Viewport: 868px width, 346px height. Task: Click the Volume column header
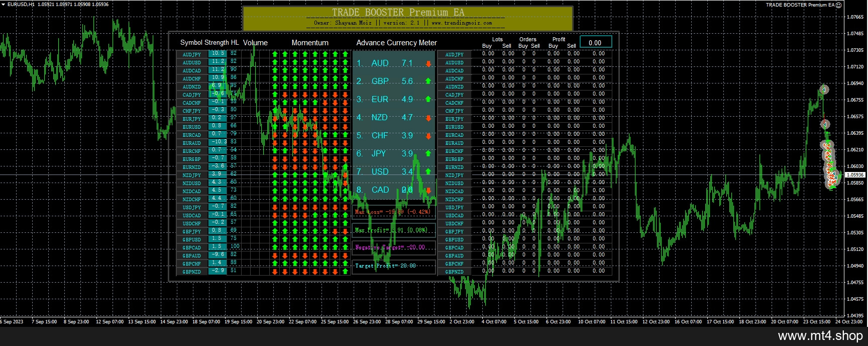point(255,43)
